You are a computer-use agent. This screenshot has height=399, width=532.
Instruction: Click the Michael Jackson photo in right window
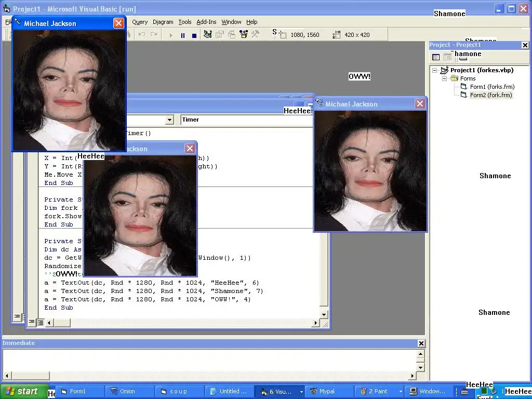point(370,171)
